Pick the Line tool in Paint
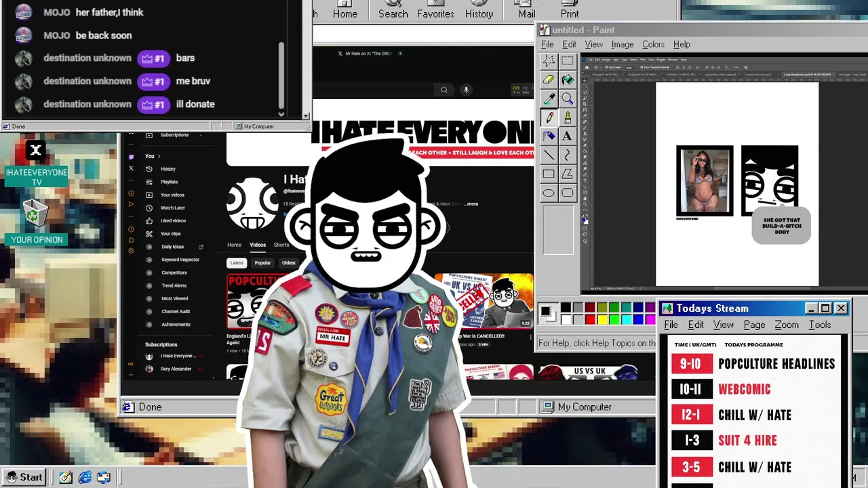Image resolution: width=868 pixels, height=488 pixels. coord(549,155)
